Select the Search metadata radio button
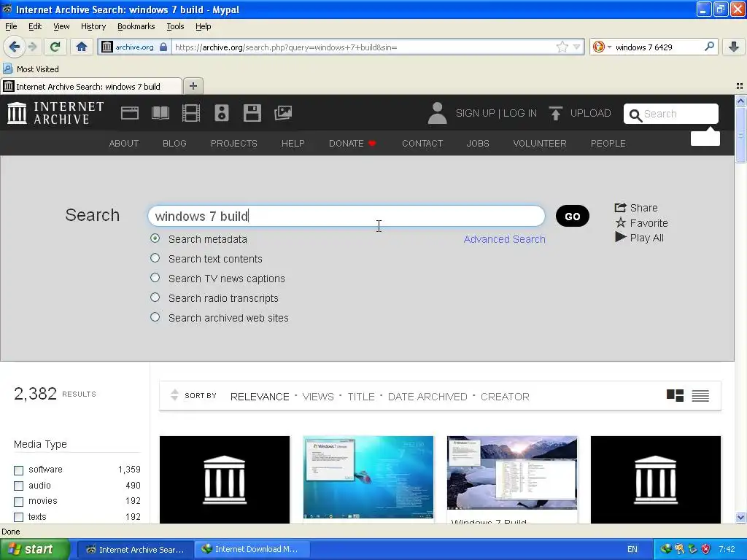The height and width of the screenshot is (560, 747). [x=155, y=238]
